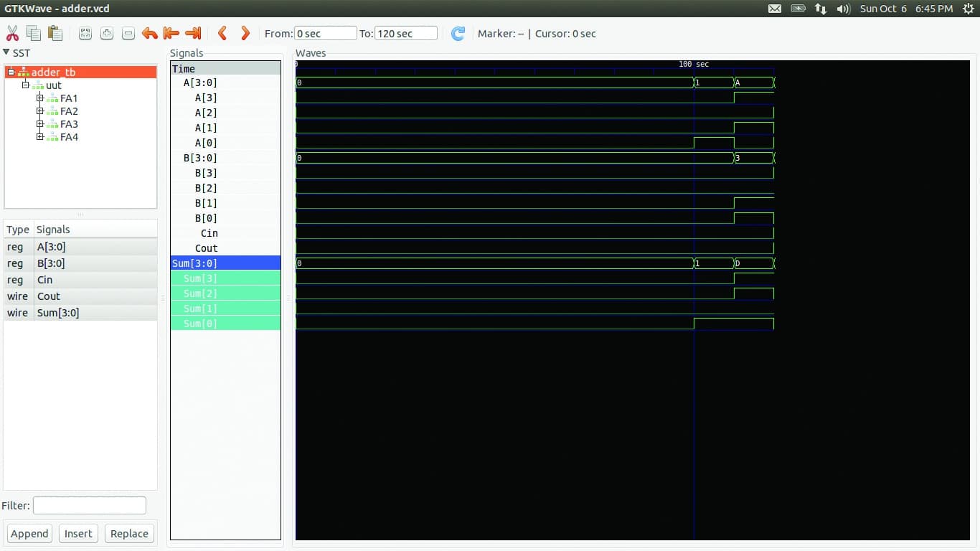Click the Zoom Fit icon
Screen dimensions: 980x551
point(85,33)
